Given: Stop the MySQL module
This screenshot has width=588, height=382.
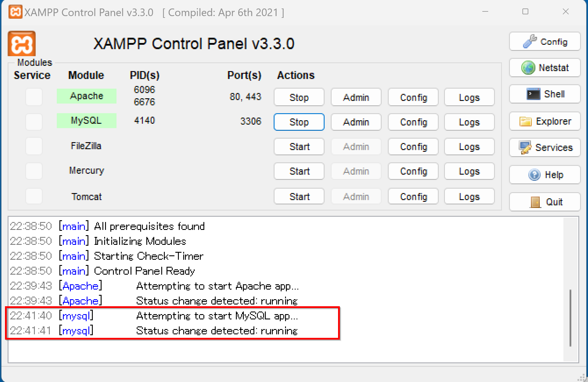Looking at the screenshot, I should tap(299, 122).
